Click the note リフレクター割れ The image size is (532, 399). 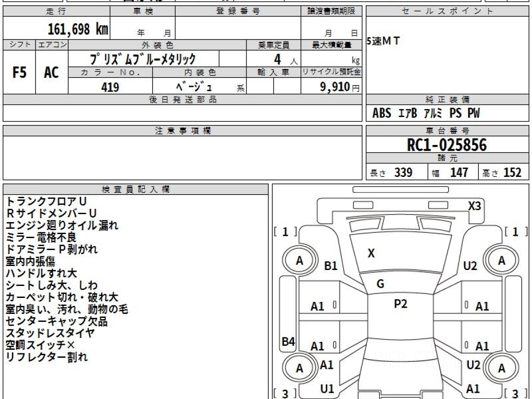(47, 357)
